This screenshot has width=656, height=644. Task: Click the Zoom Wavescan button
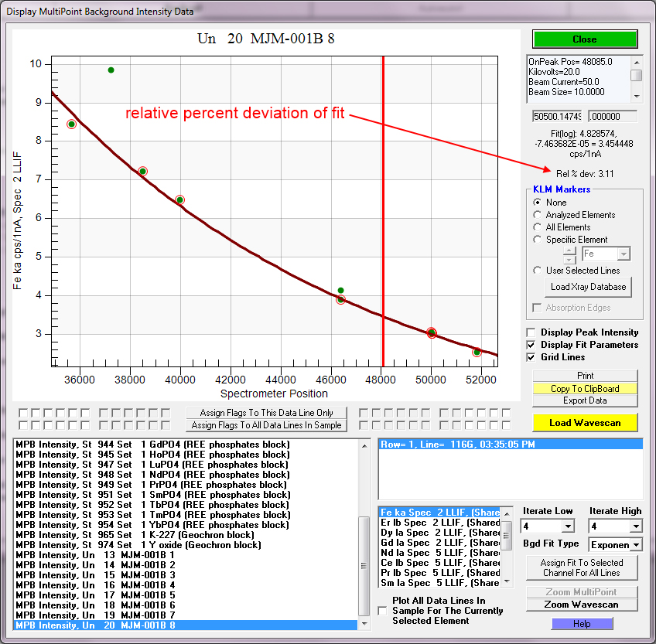point(581,605)
